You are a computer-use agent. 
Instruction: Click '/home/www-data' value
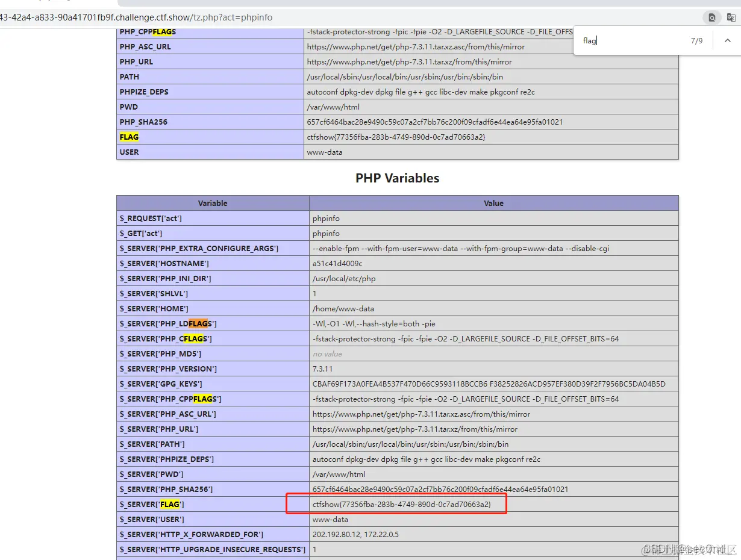[343, 308]
